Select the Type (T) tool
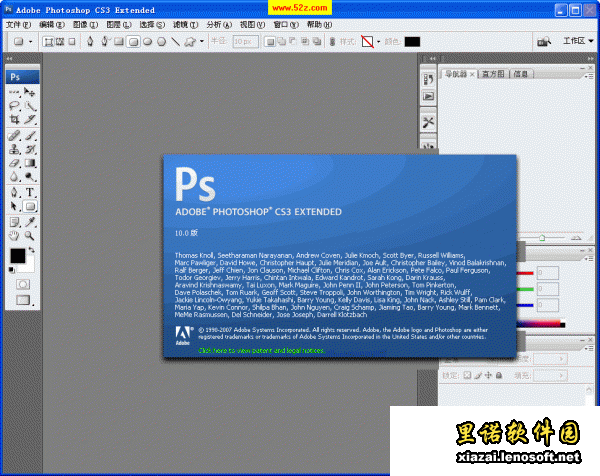The height and width of the screenshot is (476, 600). tap(30, 191)
